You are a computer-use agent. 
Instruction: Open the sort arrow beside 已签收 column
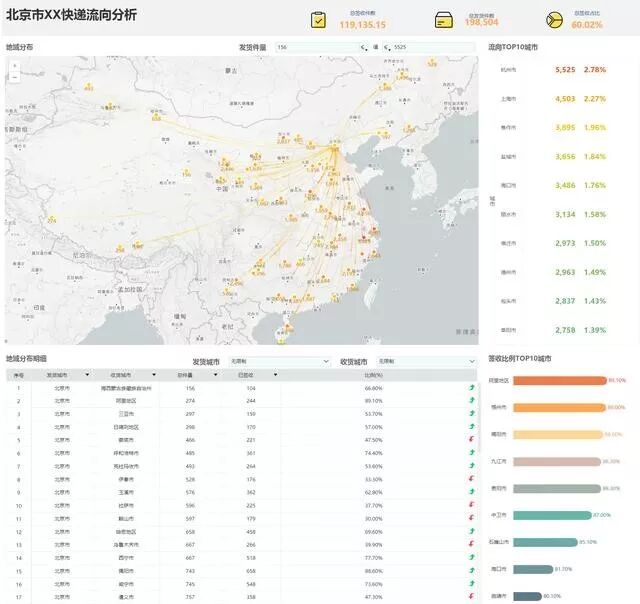pyautogui.click(x=276, y=375)
